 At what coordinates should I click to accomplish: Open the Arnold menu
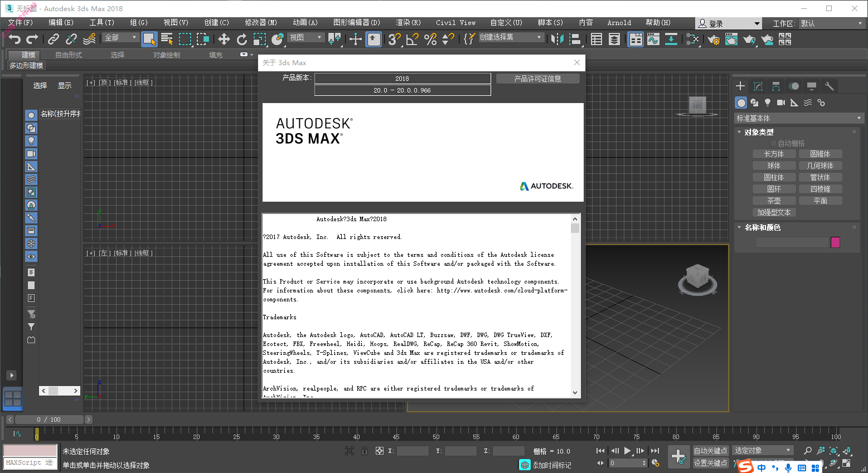pyautogui.click(x=619, y=23)
